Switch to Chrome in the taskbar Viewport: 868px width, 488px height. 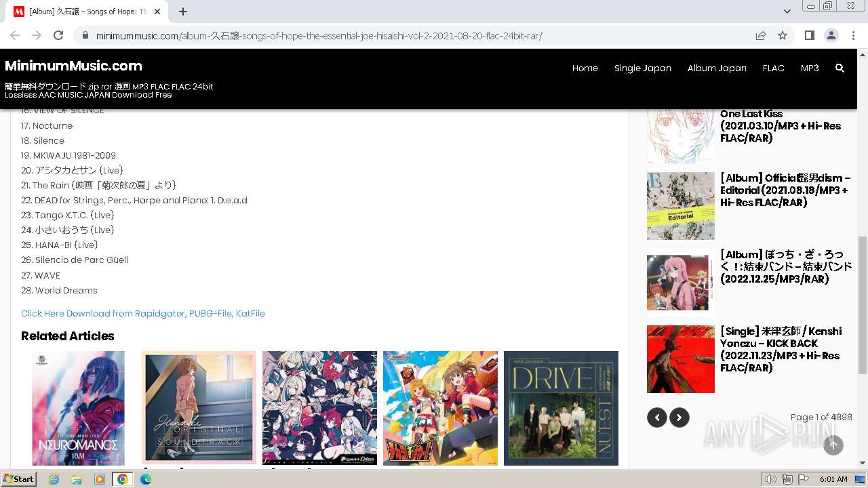[122, 479]
